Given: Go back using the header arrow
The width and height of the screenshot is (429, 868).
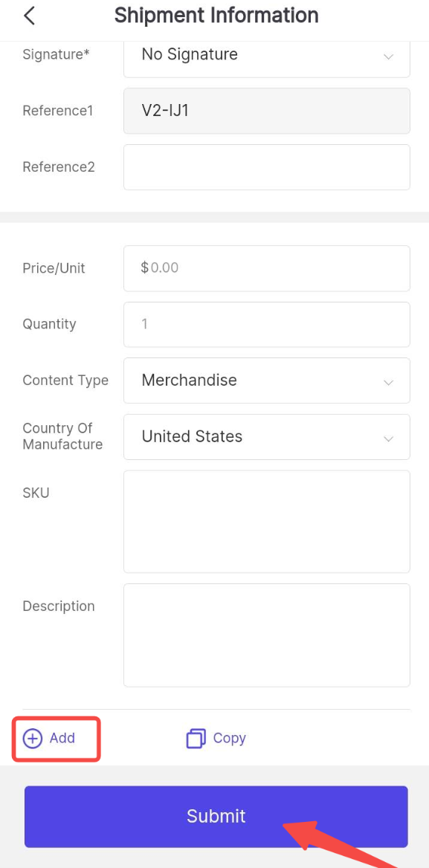Looking at the screenshot, I should [29, 16].
